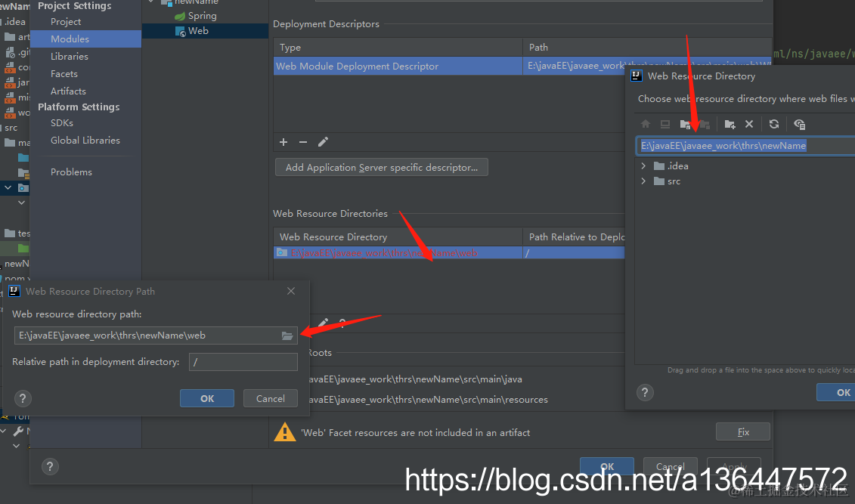Click the warning icon beside Web Facet message
The width and height of the screenshot is (855, 504).
pyautogui.click(x=285, y=432)
